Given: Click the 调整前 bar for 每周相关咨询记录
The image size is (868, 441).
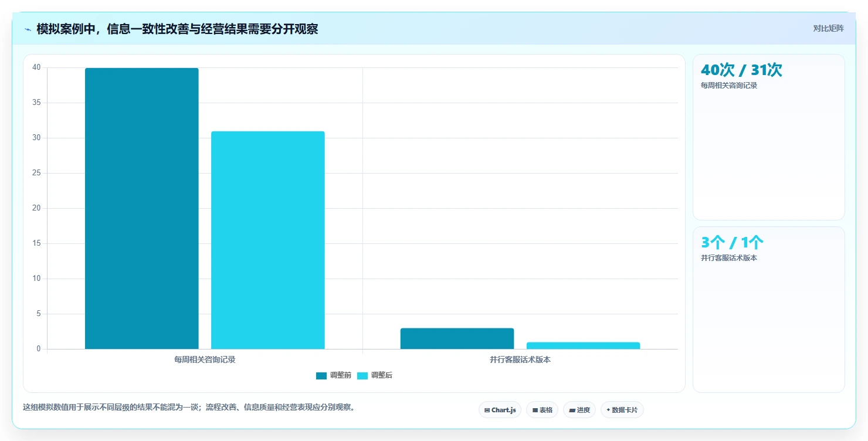Looking at the screenshot, I should (142, 208).
